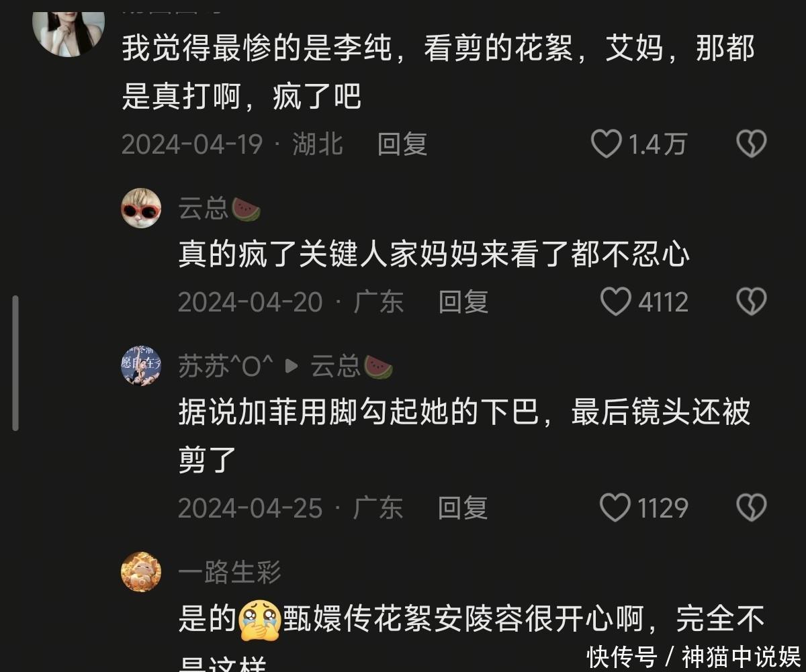The height and width of the screenshot is (672, 806).
Task: Tap broken-heart dislike on 云总's reply
Action: point(751,302)
